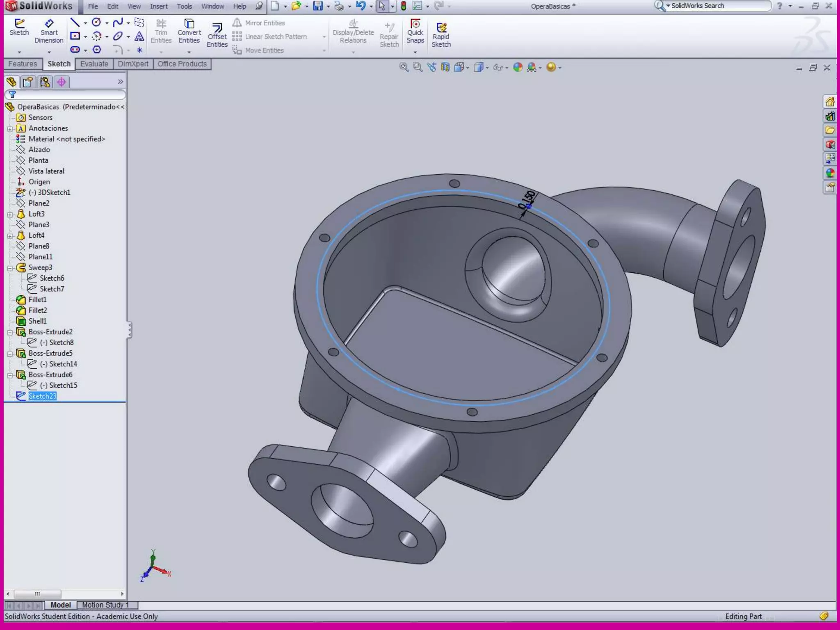Select the Circle sketch tool
Viewport: 840px width, 630px height.
(x=96, y=22)
